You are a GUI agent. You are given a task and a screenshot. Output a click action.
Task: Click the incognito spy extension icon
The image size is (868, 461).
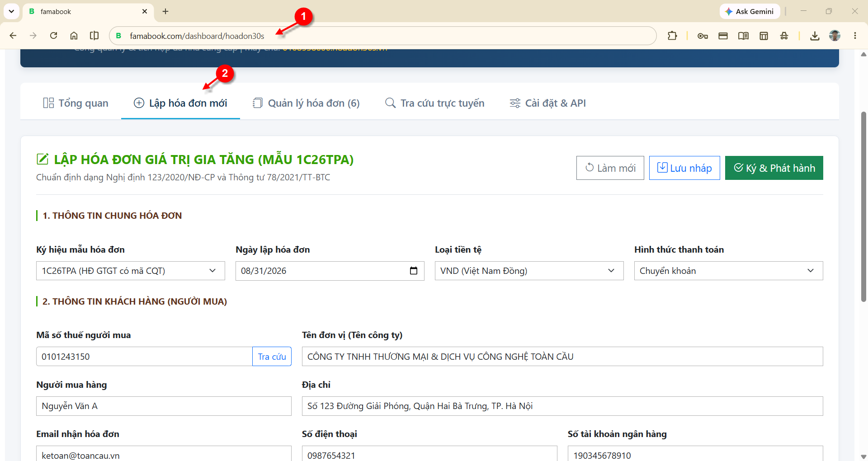pyautogui.click(x=784, y=36)
